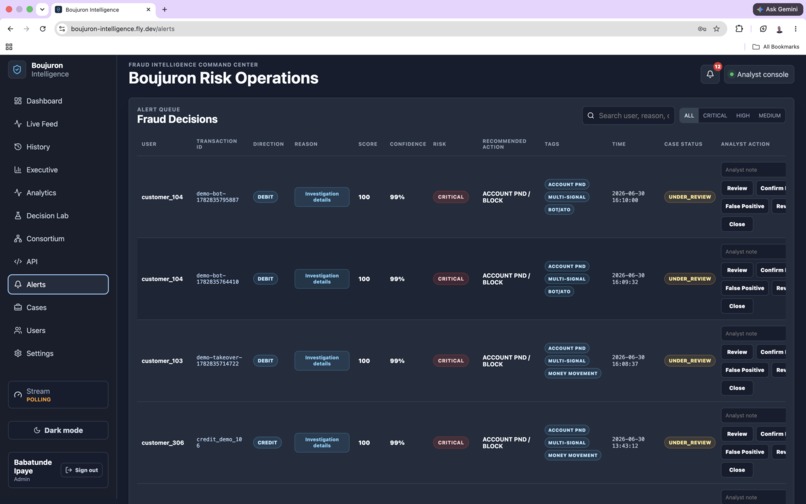The image size is (806, 504).
Task: Reload the page
Action: (x=43, y=29)
